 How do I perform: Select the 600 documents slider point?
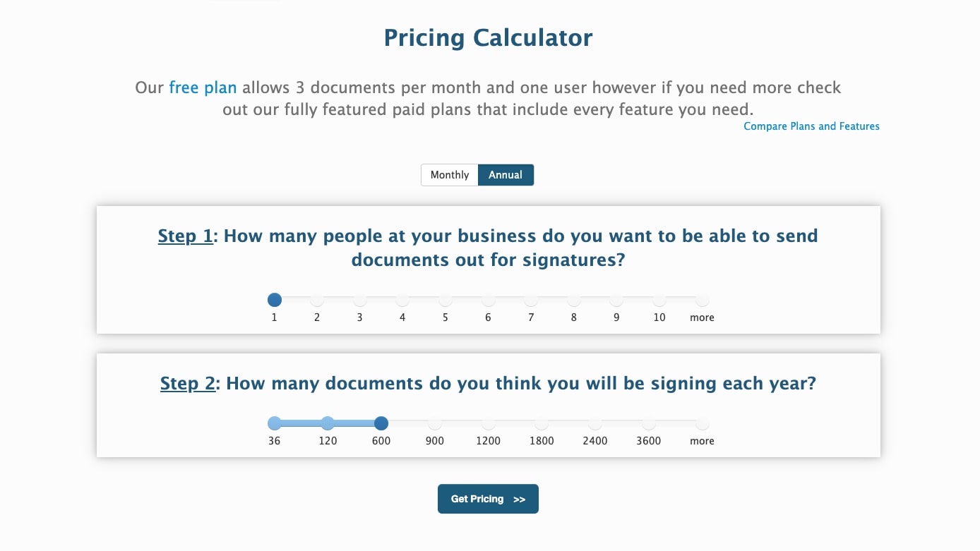point(381,424)
